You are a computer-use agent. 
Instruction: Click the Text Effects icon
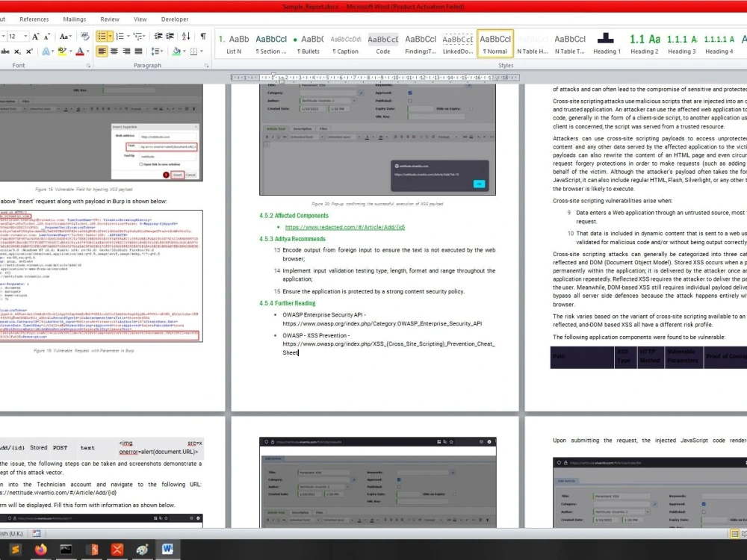point(46,51)
